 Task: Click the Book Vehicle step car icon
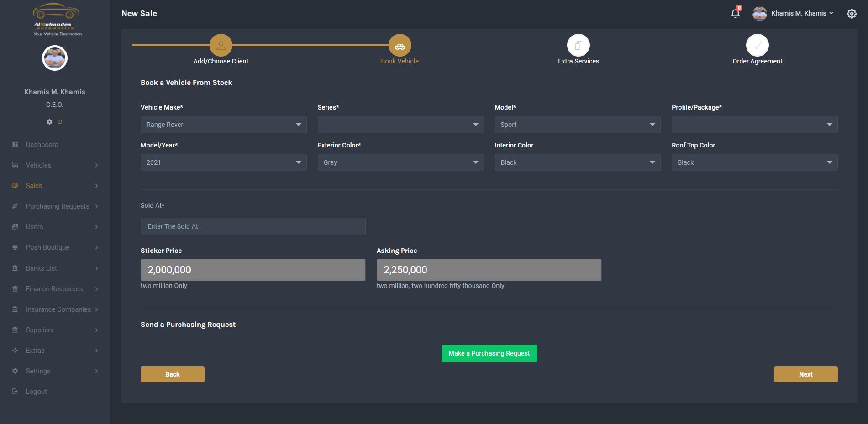pos(400,45)
